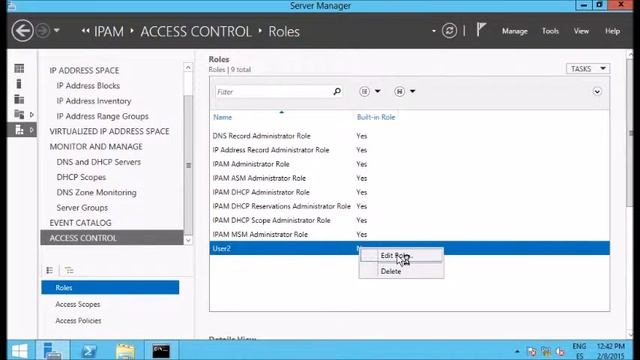Select IP Address Record Administrator Role row
The image size is (640, 360).
click(409, 150)
